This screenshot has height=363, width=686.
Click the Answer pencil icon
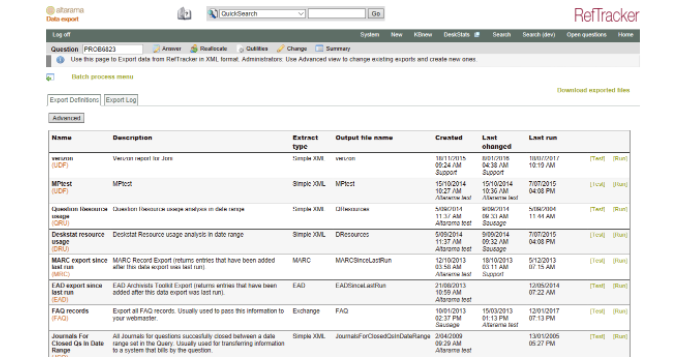[x=156, y=49]
